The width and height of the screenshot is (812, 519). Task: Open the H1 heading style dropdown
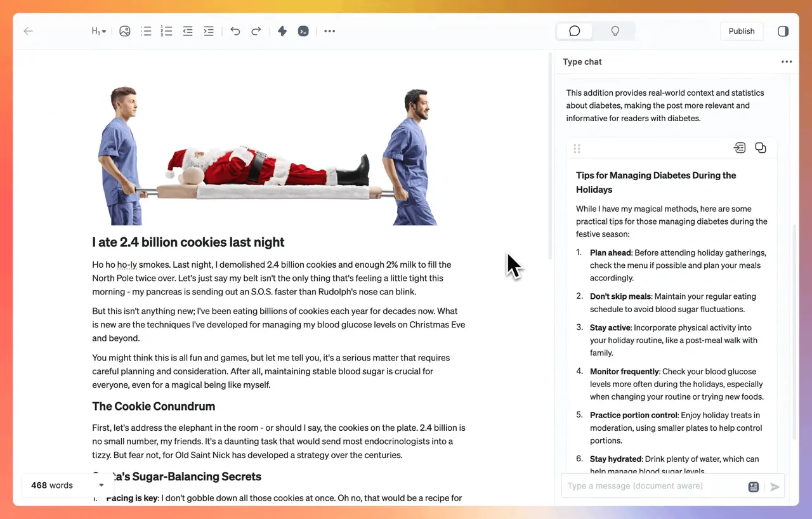coord(99,31)
